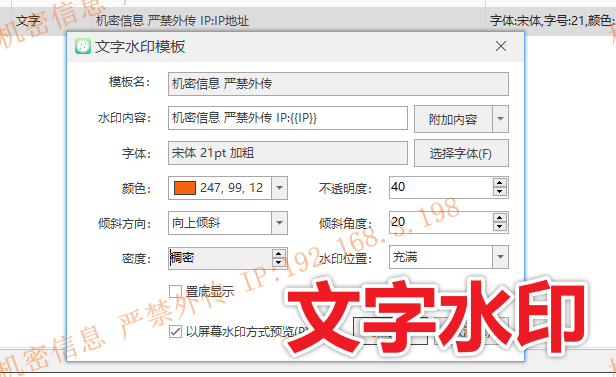This screenshot has width=616, height=377.
Task: Decrease 倾斜角度 with down arrow
Action: 500,227
